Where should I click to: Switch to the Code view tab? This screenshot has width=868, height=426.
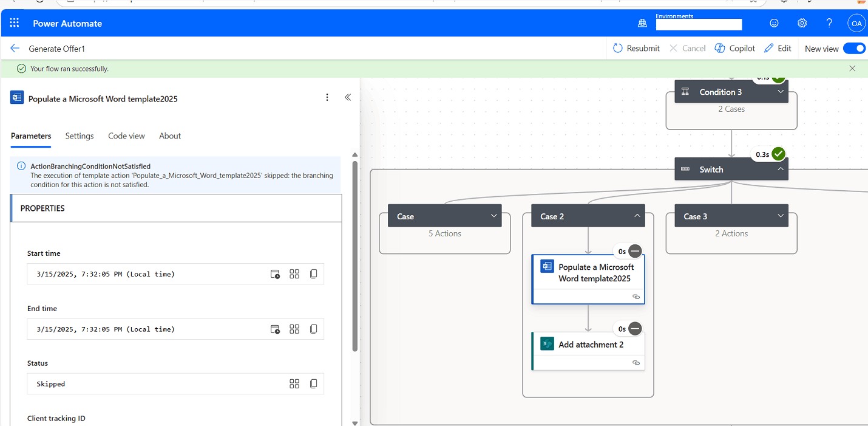(126, 136)
